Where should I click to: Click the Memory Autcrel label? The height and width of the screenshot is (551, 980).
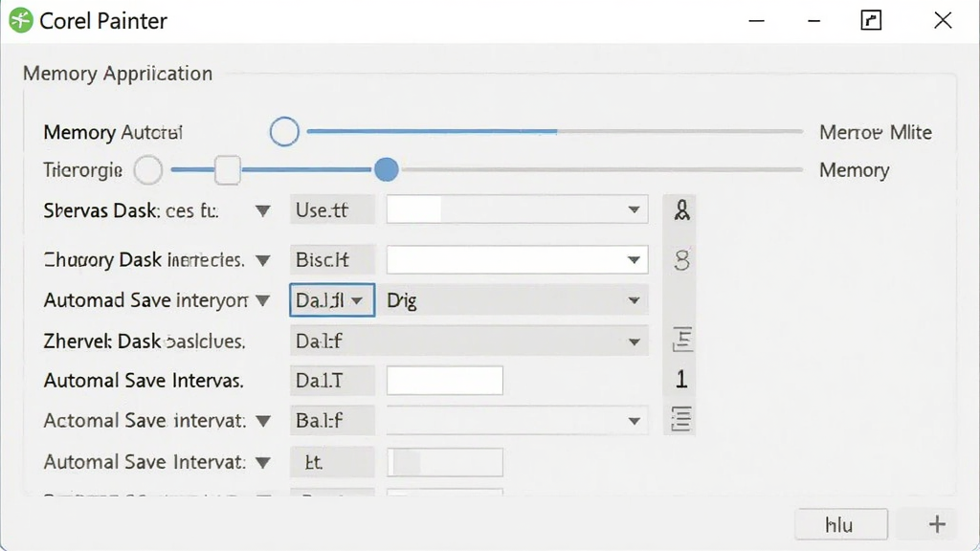tap(113, 132)
